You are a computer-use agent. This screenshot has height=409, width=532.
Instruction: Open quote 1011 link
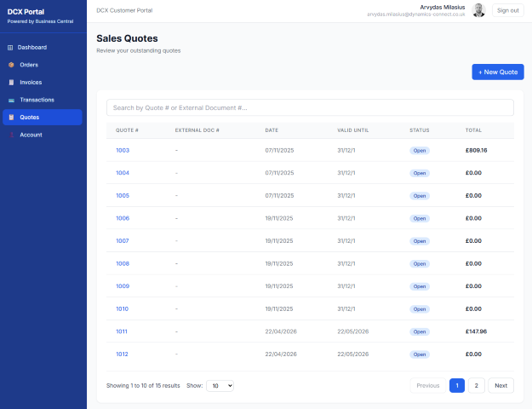(122, 331)
